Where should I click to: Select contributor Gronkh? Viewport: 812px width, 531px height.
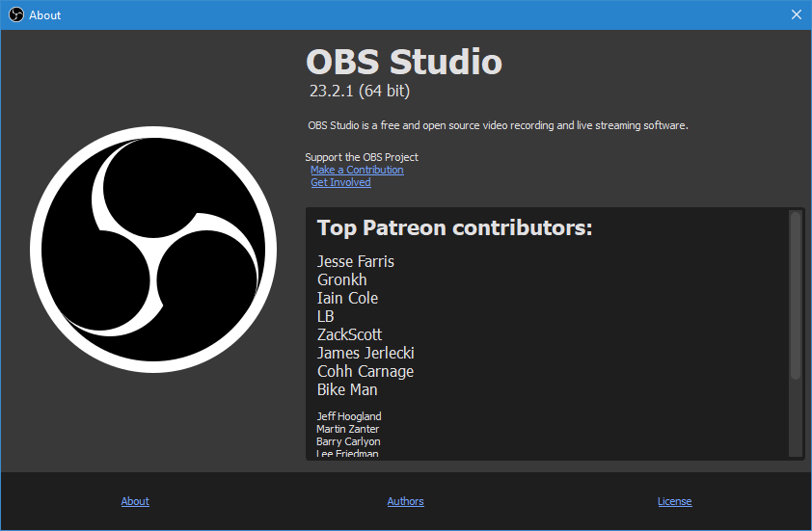[341, 280]
